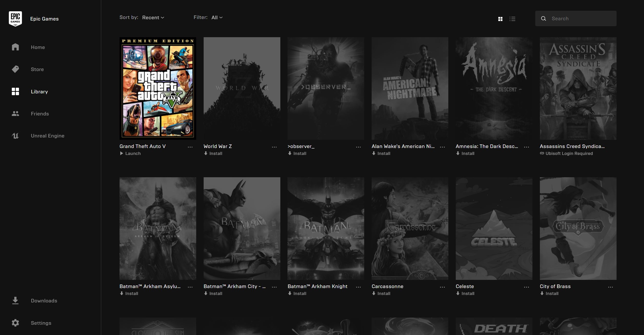Click the Unreal Engine logo icon
The image size is (644, 335).
15,136
